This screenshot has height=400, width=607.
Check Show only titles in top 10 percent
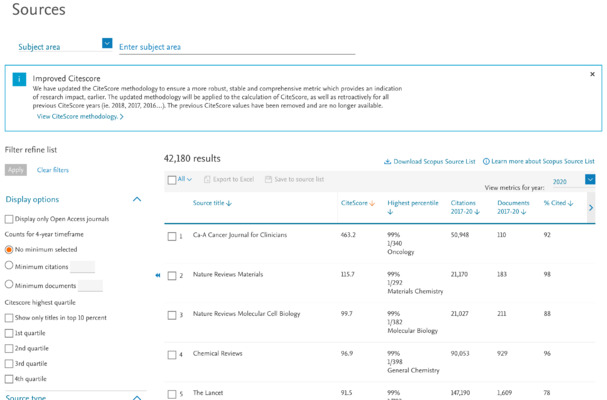[9, 318]
